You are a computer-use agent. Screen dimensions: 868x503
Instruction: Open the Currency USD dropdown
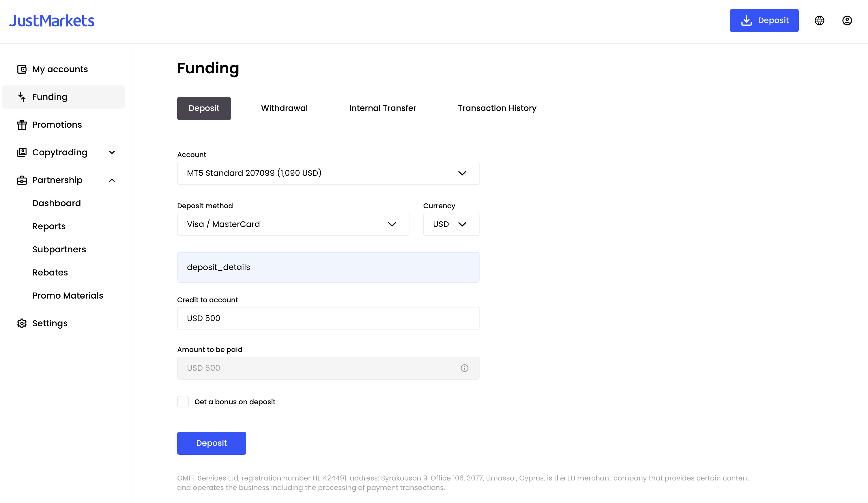[x=451, y=224]
